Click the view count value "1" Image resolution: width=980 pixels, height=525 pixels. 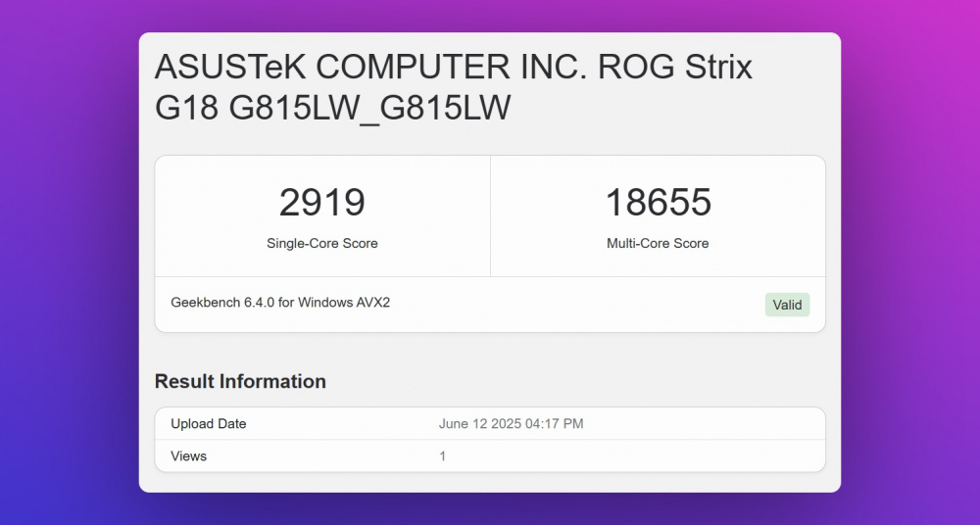click(442, 455)
